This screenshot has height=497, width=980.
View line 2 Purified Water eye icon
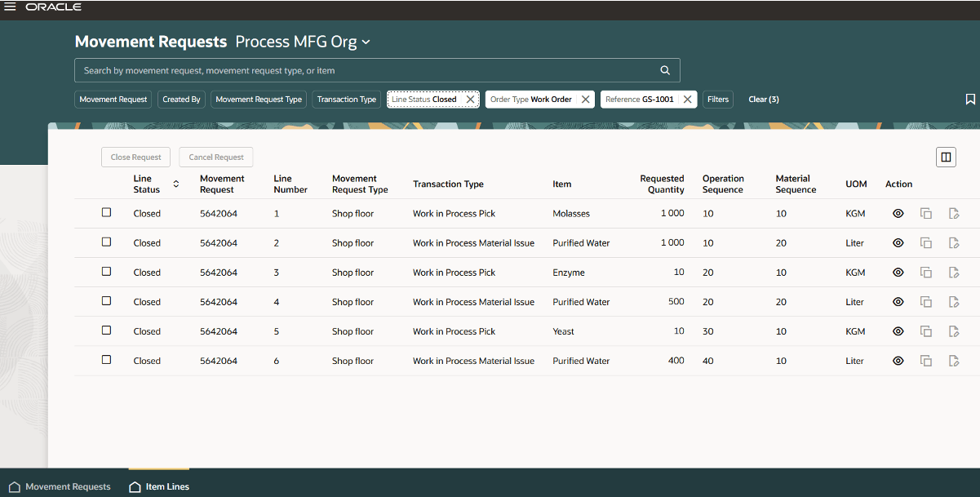(x=898, y=243)
